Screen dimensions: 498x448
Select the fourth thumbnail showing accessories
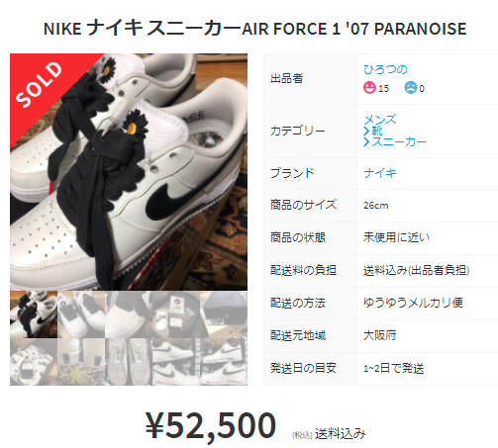pyautogui.click(x=176, y=314)
